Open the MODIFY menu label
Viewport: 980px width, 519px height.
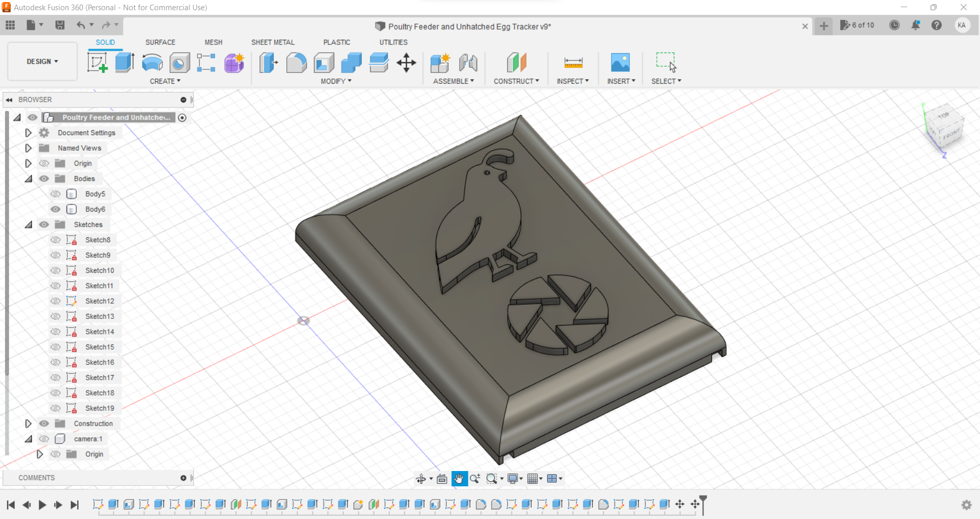tap(336, 81)
